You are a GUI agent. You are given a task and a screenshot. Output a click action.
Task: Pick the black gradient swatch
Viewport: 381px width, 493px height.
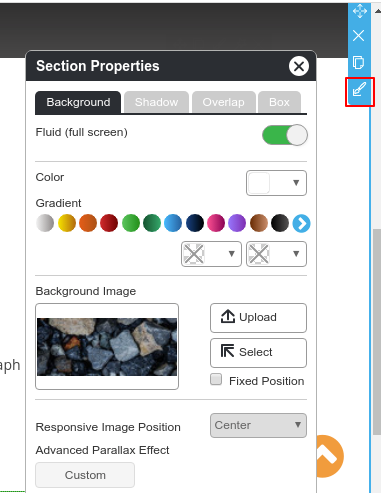pyautogui.click(x=280, y=223)
